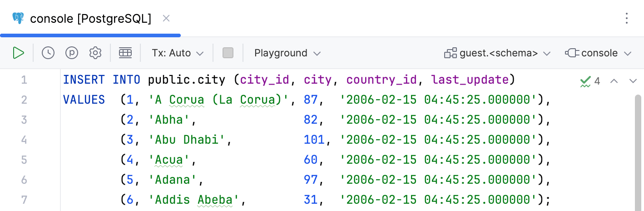Run the query with Execute button
644x211 pixels.
19,53
